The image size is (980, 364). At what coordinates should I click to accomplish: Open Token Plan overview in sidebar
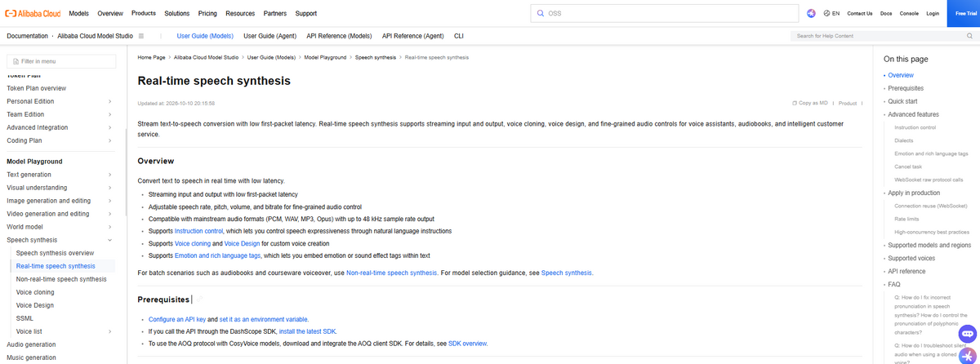pos(37,88)
